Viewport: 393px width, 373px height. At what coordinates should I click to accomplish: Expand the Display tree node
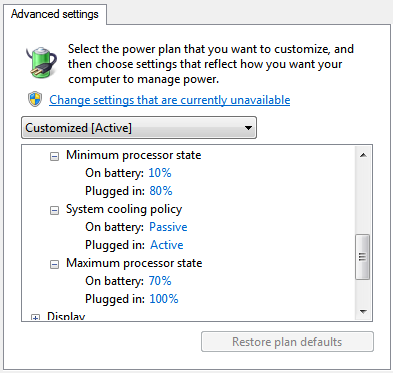(x=35, y=317)
